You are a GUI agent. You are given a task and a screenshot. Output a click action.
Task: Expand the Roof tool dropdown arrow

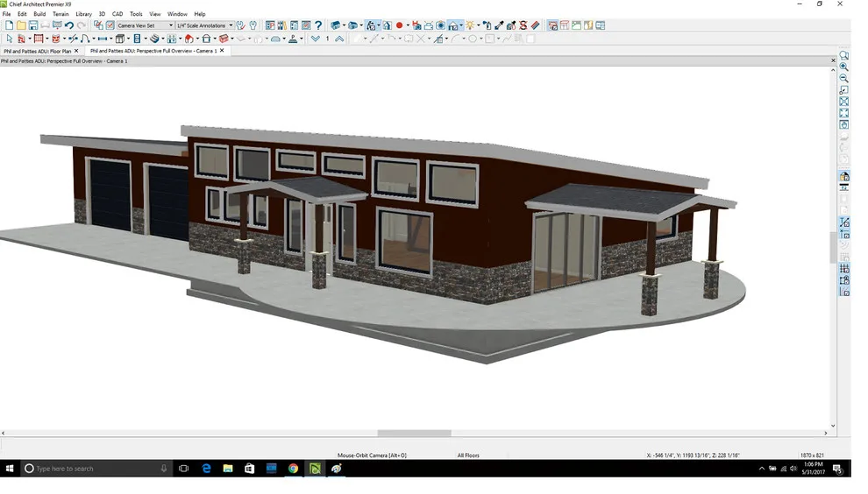[x=197, y=39]
